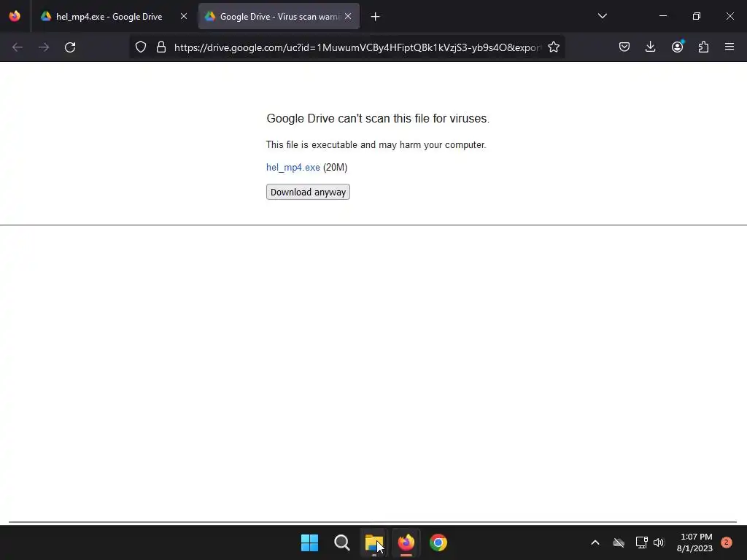The image size is (747, 560).
Task: Open the OneDrive tray icon
Action: pos(619,542)
